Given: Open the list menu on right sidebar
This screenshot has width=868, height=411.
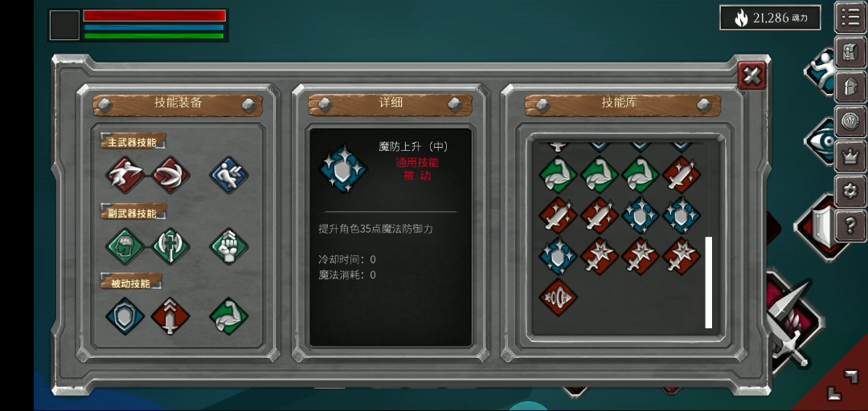Looking at the screenshot, I should (850, 18).
